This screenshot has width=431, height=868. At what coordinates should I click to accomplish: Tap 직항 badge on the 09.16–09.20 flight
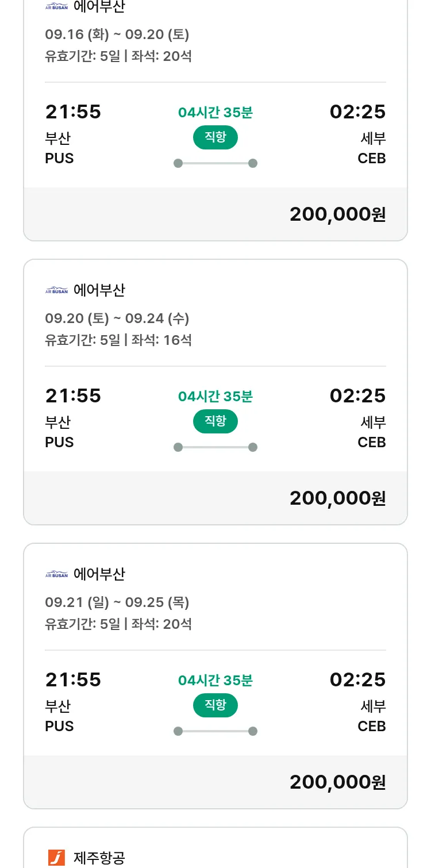(x=215, y=137)
